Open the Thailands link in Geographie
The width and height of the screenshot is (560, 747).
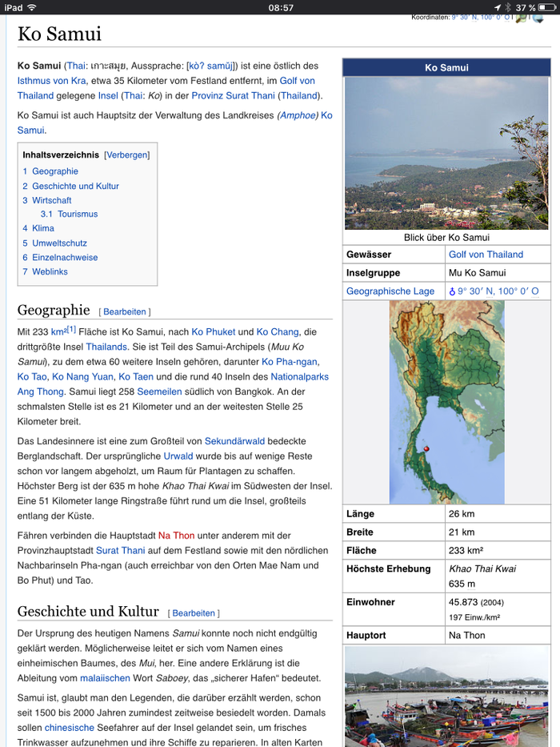[106, 347]
